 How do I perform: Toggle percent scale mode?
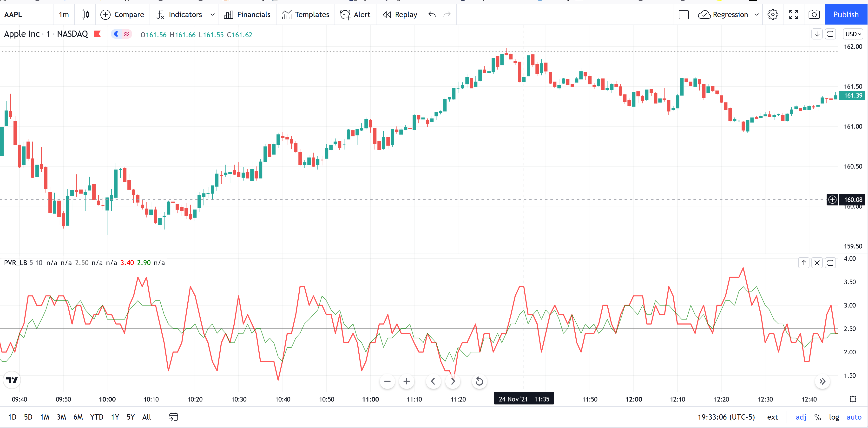[817, 417]
